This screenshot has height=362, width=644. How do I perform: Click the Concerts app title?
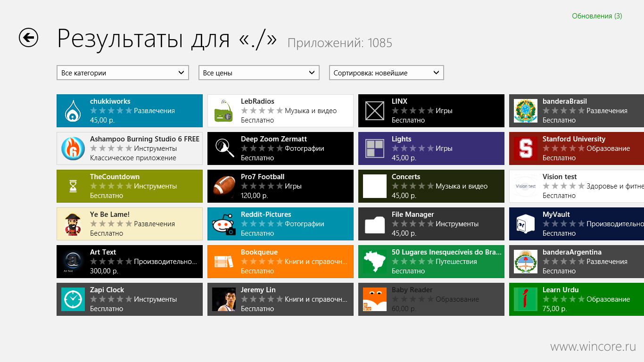pos(406,177)
